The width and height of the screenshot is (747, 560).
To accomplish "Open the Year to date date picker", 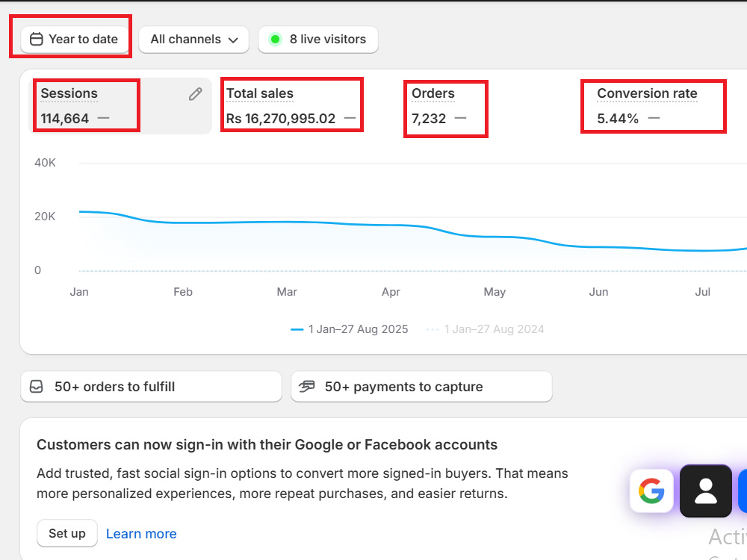I will (x=75, y=39).
